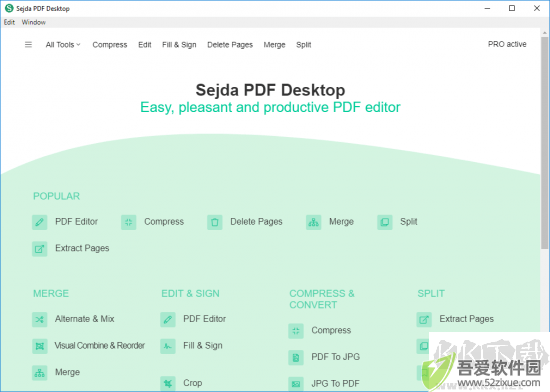The height and width of the screenshot is (392, 550).
Task: Minimize the Sejda PDF Desktop window
Action: 487,8
